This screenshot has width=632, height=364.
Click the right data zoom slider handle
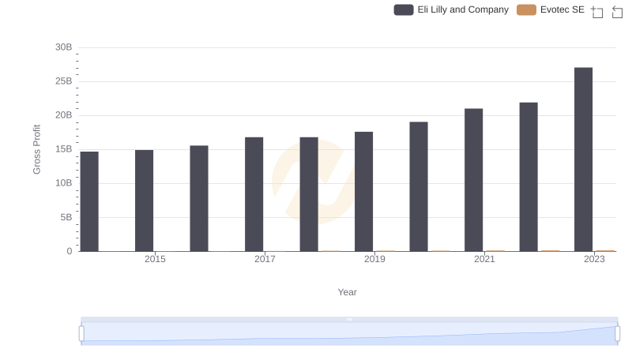point(618,334)
